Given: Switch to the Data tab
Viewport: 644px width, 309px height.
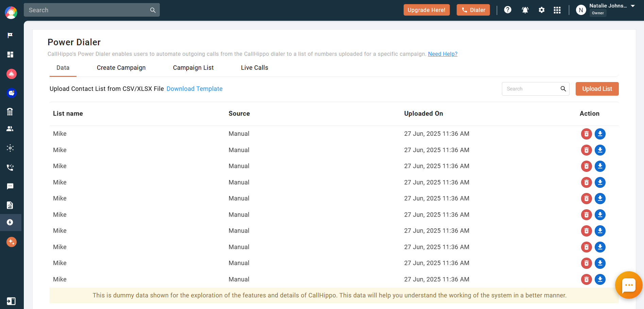Looking at the screenshot, I should [63, 68].
